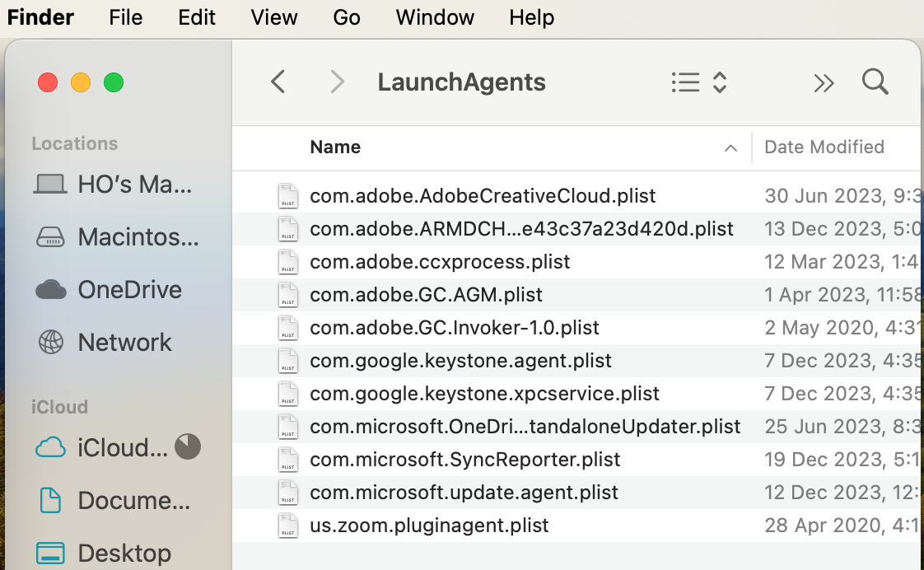Sort by the Date Modified column header
Viewport: 924px width, 570px height.
(x=824, y=147)
